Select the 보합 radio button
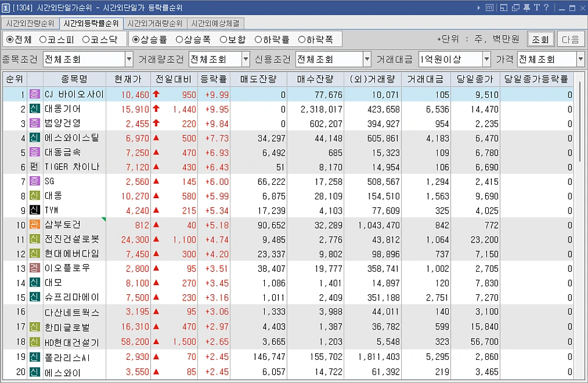Image resolution: width=588 pixels, height=383 pixels. [223, 40]
